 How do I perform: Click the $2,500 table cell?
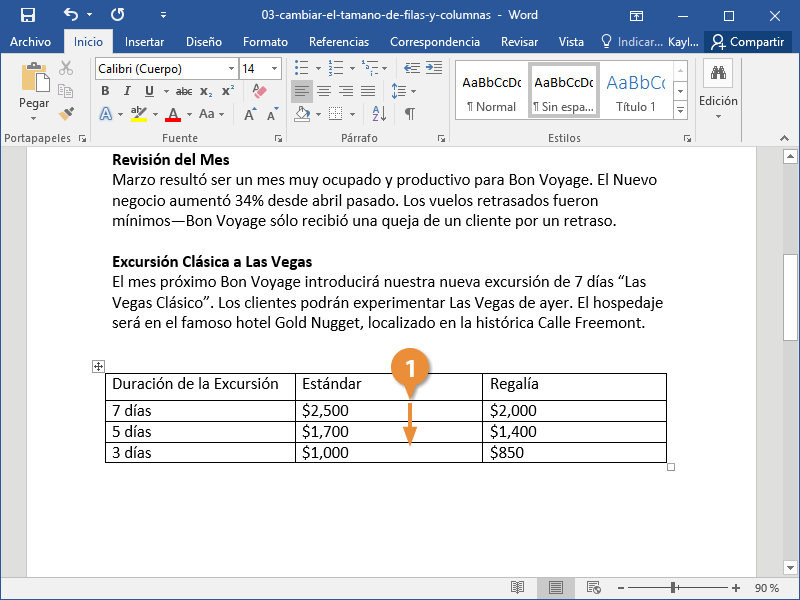(389, 411)
